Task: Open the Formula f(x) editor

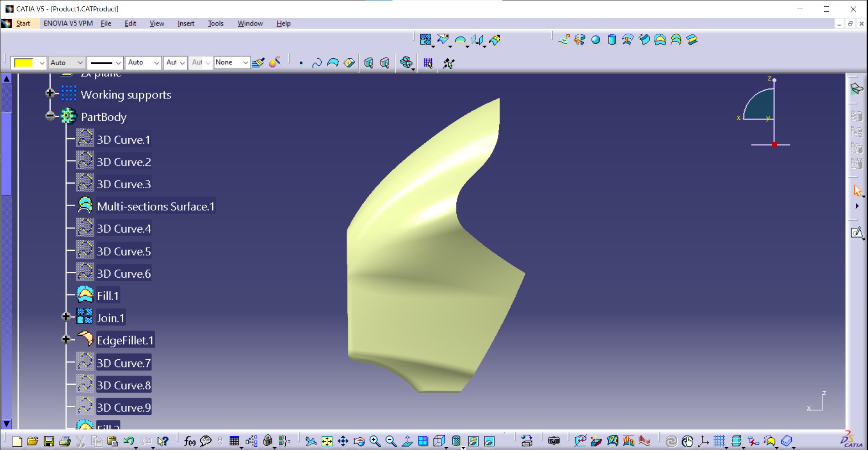Action: 189,441
